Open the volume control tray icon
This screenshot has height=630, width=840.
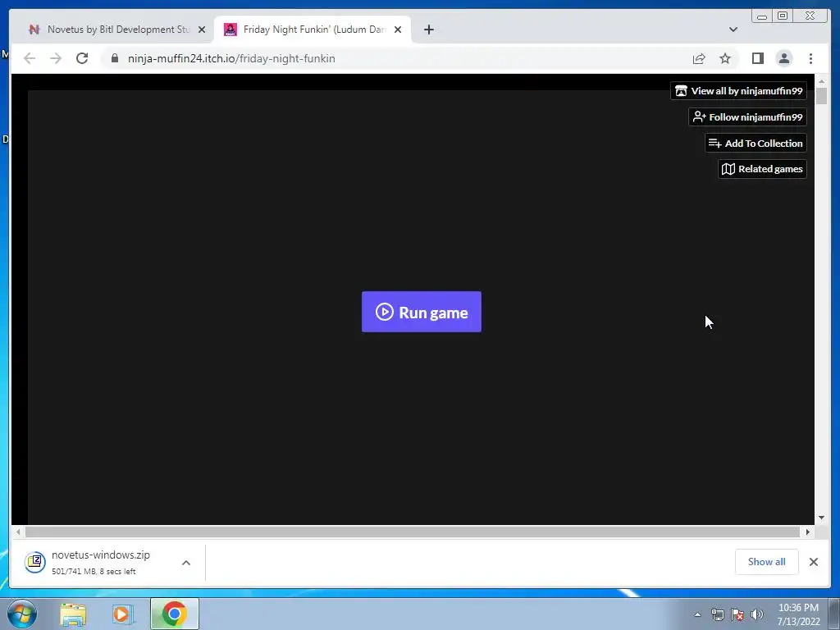pos(757,614)
